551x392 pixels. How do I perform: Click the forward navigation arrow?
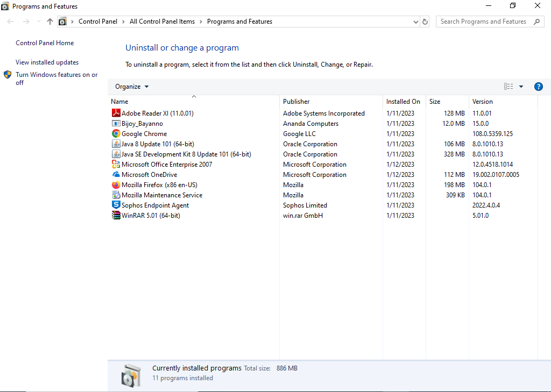coord(26,22)
